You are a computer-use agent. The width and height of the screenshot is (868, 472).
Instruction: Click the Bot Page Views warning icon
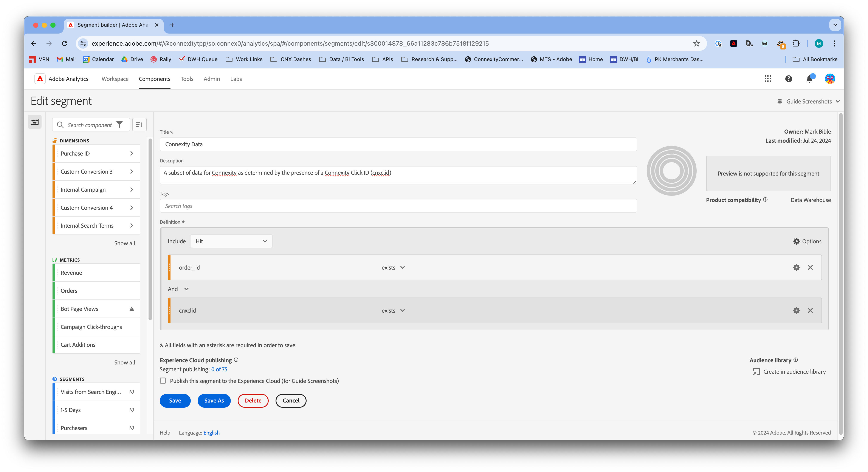(x=132, y=309)
